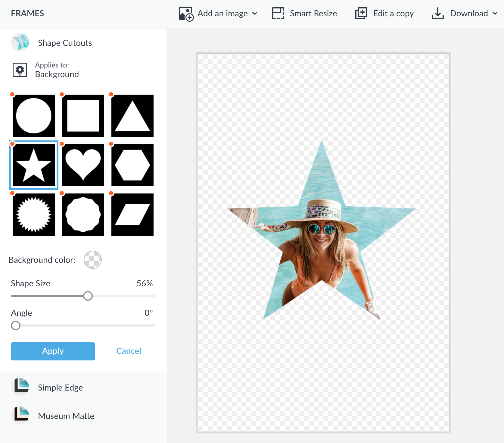Click the Add an image label
The image size is (504, 443).
click(222, 14)
